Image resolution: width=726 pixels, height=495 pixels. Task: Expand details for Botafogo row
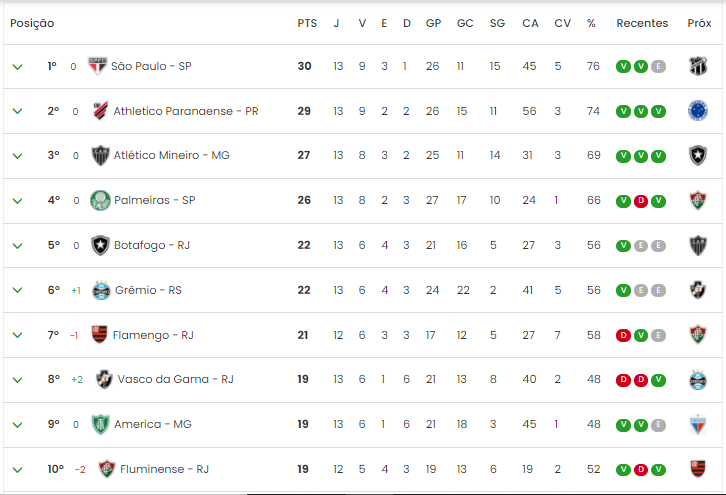(x=18, y=246)
